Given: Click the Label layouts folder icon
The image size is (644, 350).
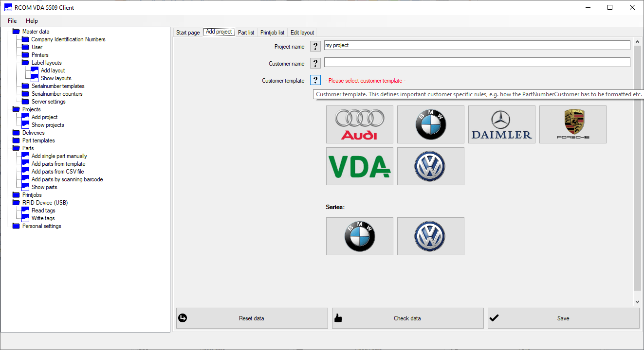Looking at the screenshot, I should 25,63.
